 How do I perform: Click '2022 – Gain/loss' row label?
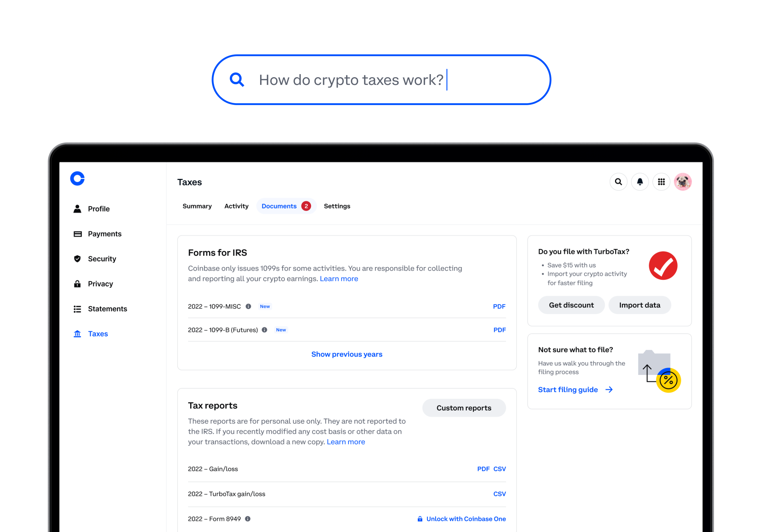click(x=213, y=469)
